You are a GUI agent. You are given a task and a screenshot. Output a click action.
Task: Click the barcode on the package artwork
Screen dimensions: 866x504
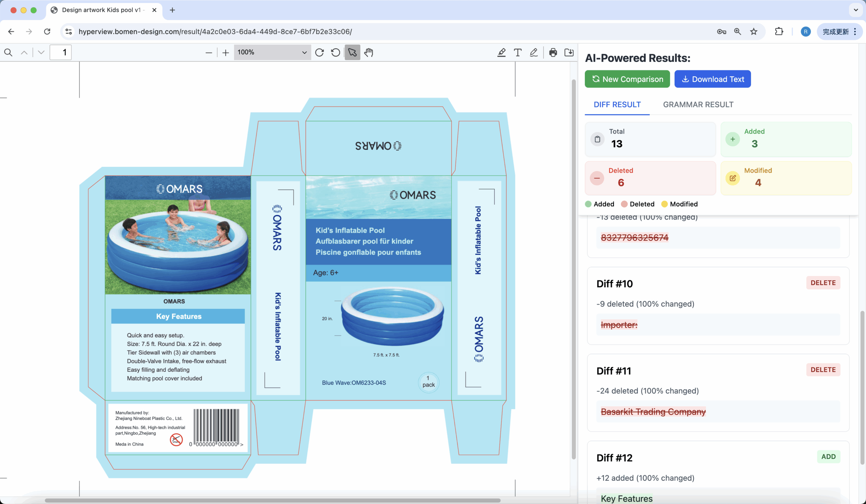pos(216,428)
